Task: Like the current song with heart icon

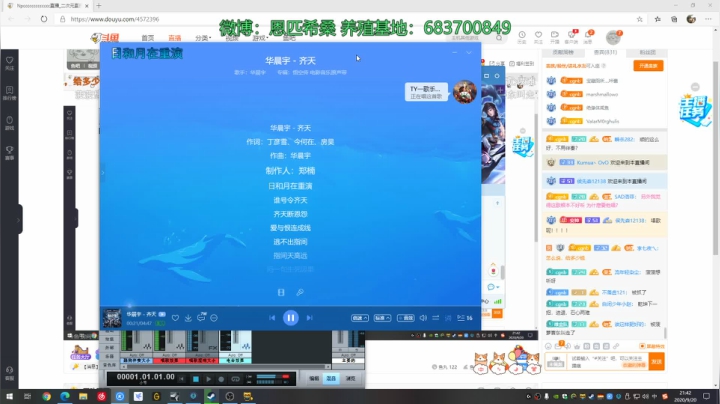Action: click(x=175, y=318)
